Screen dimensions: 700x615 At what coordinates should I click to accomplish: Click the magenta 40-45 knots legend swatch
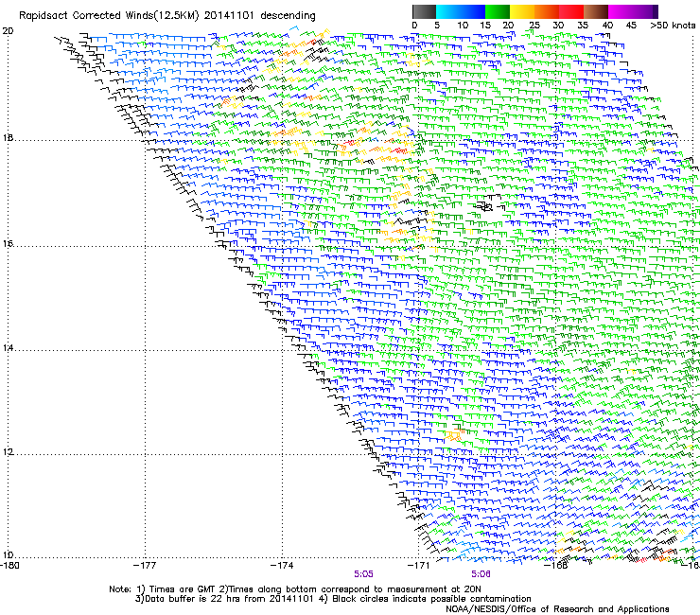(621, 11)
